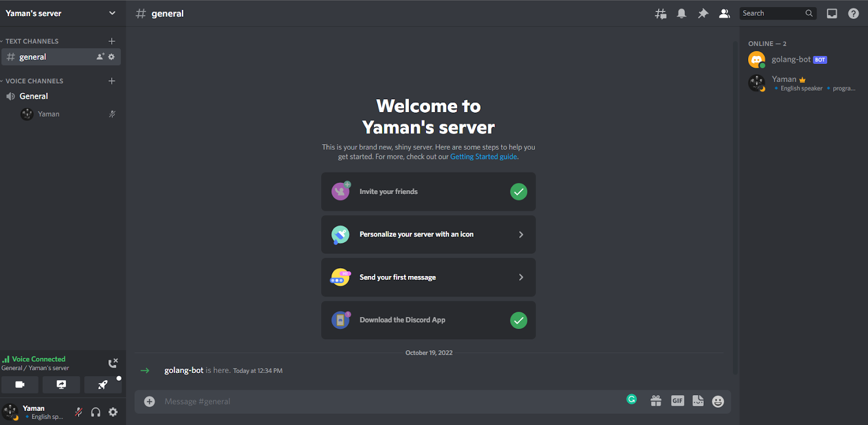Turn on camera video button

point(20,385)
